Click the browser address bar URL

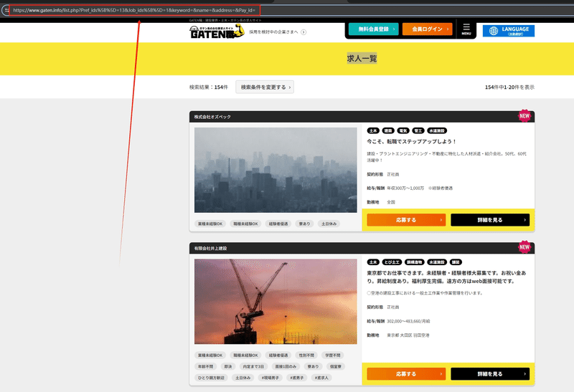(x=134, y=10)
